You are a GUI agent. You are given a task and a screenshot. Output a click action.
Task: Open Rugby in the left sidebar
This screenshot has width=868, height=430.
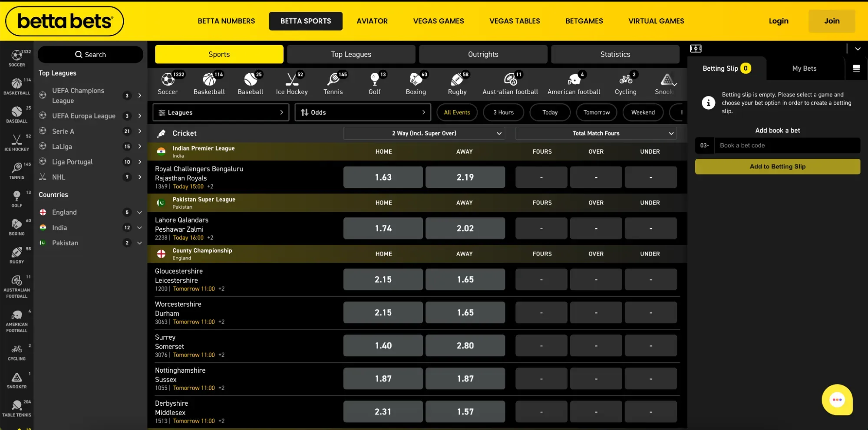coord(17,256)
